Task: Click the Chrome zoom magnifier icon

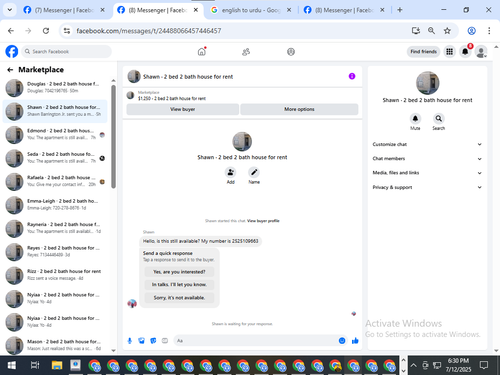Action: pyautogui.click(x=431, y=31)
